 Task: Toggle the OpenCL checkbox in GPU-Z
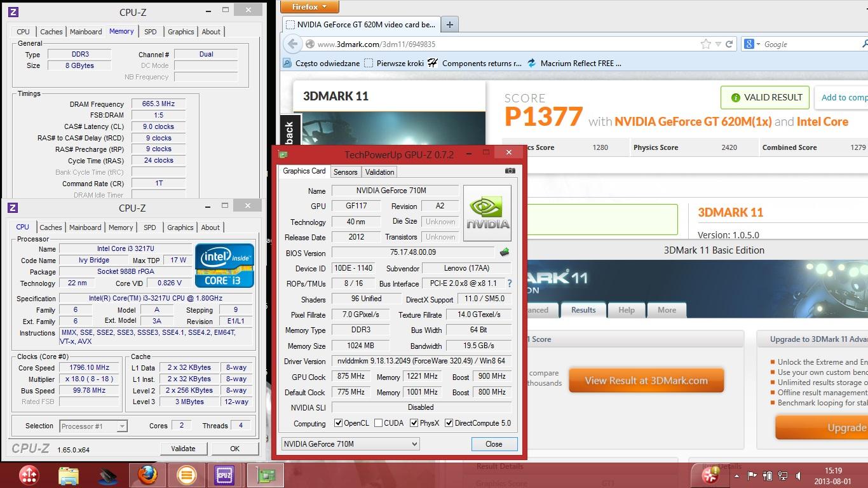[338, 423]
